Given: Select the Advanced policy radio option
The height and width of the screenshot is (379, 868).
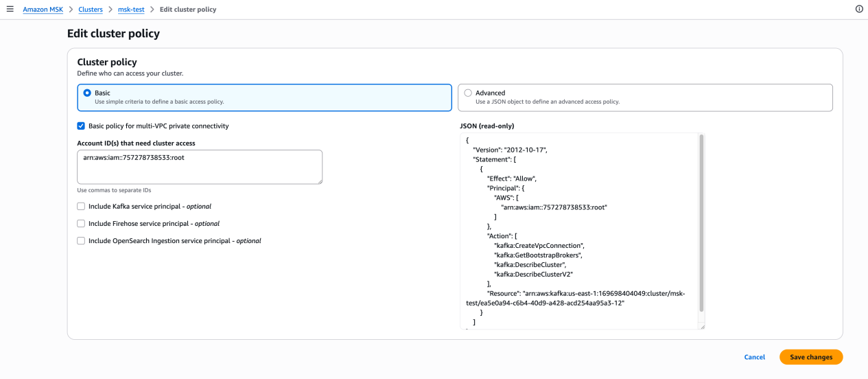Looking at the screenshot, I should click(468, 93).
